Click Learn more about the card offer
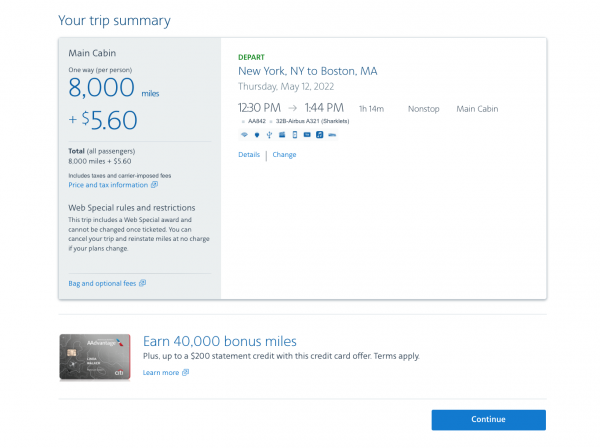The width and height of the screenshot is (600, 448). (161, 373)
